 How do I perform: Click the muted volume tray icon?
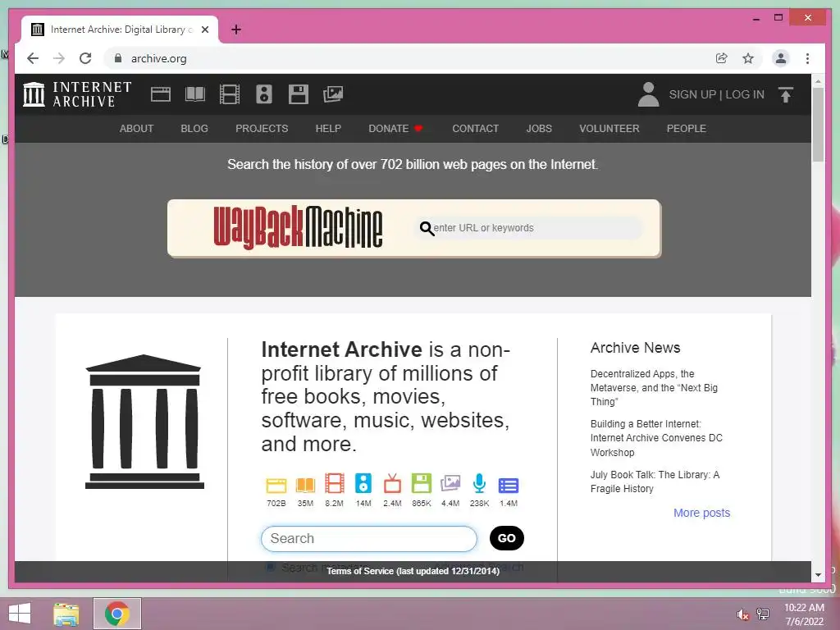742,614
